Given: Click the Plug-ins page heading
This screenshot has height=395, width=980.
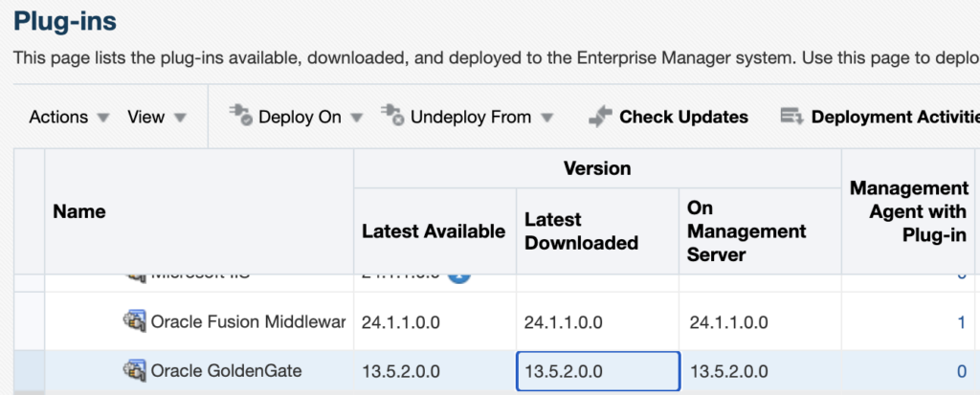Looking at the screenshot, I should [x=65, y=23].
